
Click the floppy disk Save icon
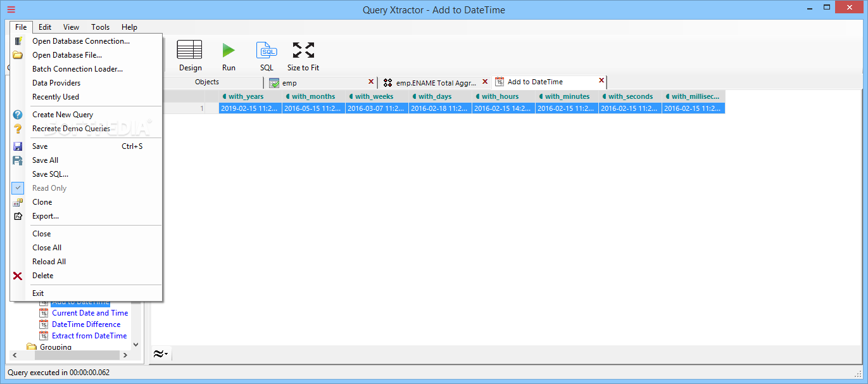18,146
